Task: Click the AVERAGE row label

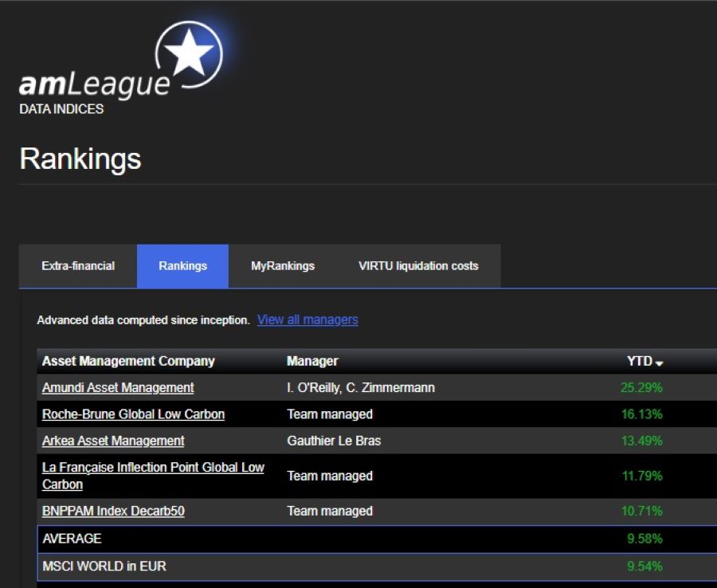Action: click(x=72, y=539)
